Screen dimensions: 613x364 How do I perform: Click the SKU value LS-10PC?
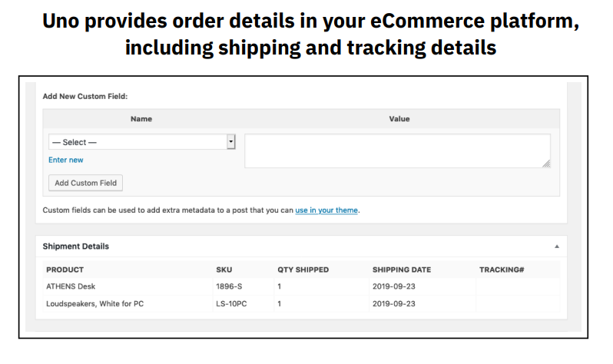(x=232, y=303)
